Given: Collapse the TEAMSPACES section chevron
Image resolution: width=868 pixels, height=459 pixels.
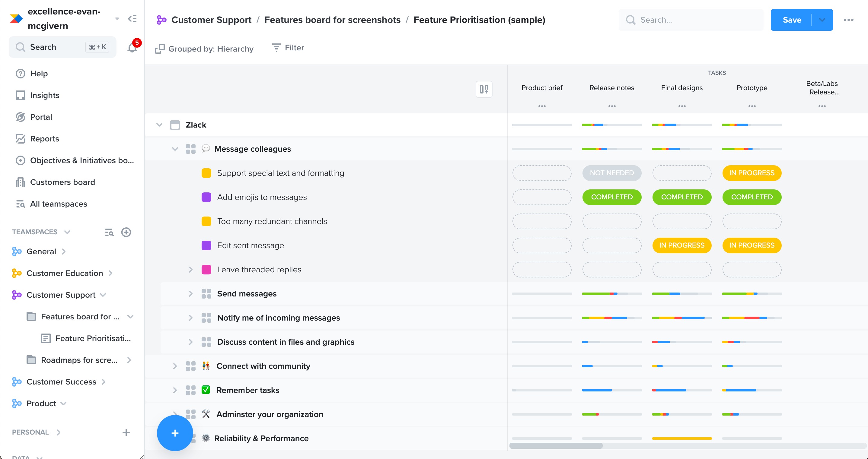Looking at the screenshot, I should pyautogui.click(x=67, y=232).
